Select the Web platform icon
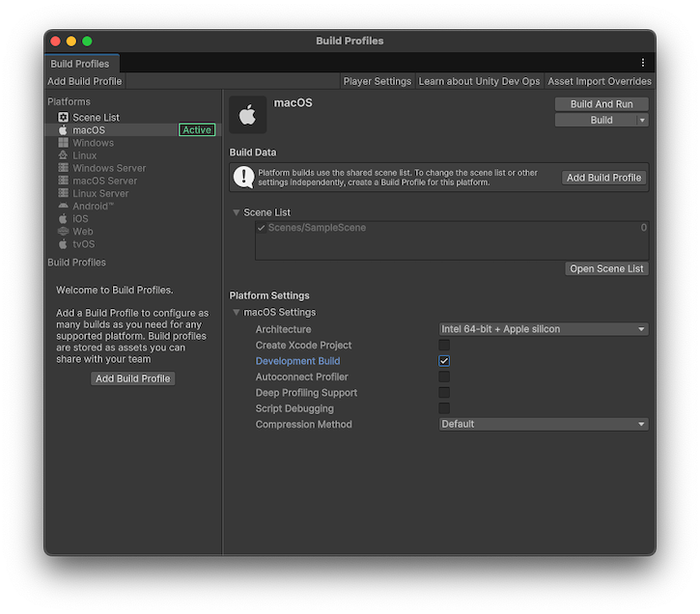The width and height of the screenshot is (700, 614). click(x=64, y=232)
